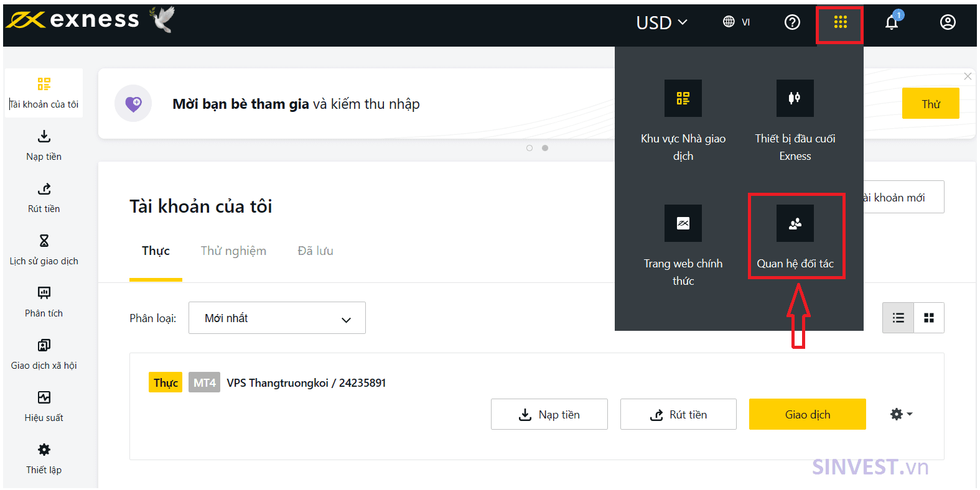Click the account's Rút tiền button
The image size is (980, 490).
678,414
